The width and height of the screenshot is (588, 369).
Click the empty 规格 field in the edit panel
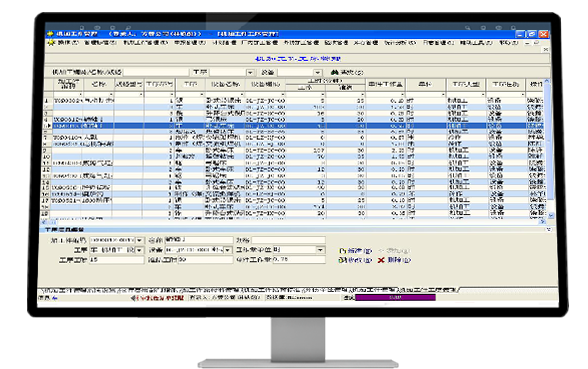coord(289,240)
